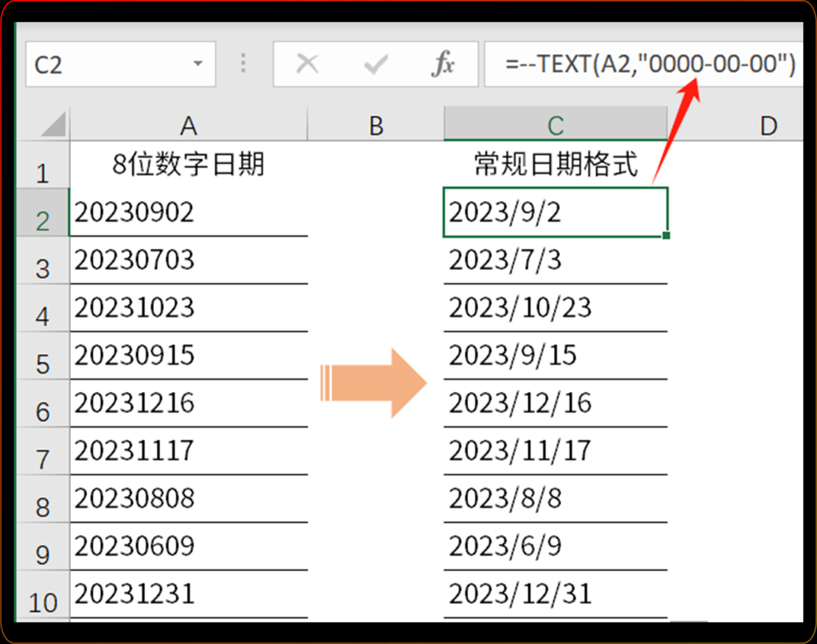Select row 6 header
The image size is (817, 644).
(x=43, y=404)
